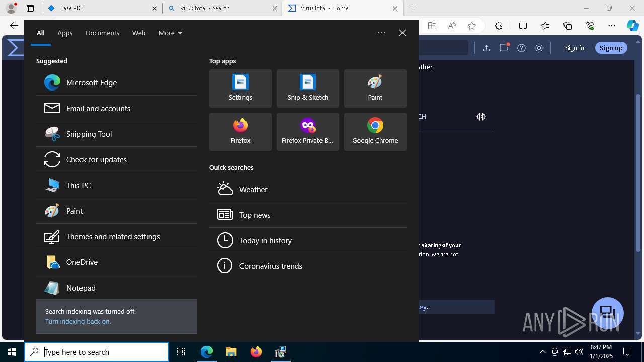This screenshot has height=362, width=644.
Task: Open Edge extensions menu
Action: tap(499, 26)
